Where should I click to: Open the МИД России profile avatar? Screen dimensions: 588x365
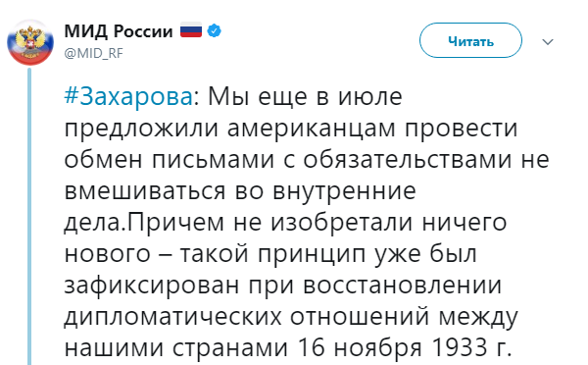coord(30,42)
